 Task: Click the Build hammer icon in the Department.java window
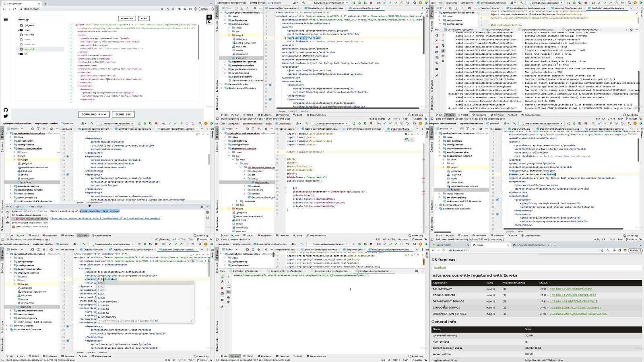(307, 124)
